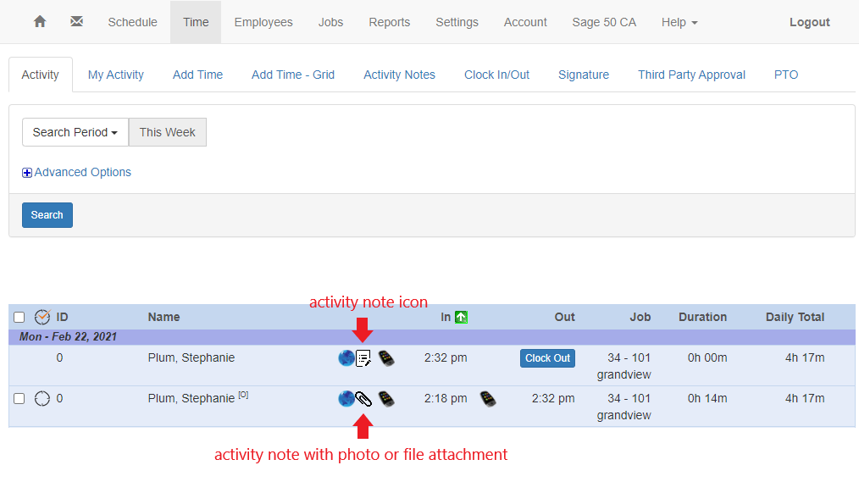Switch to Clock In/Out tab

pos(497,75)
